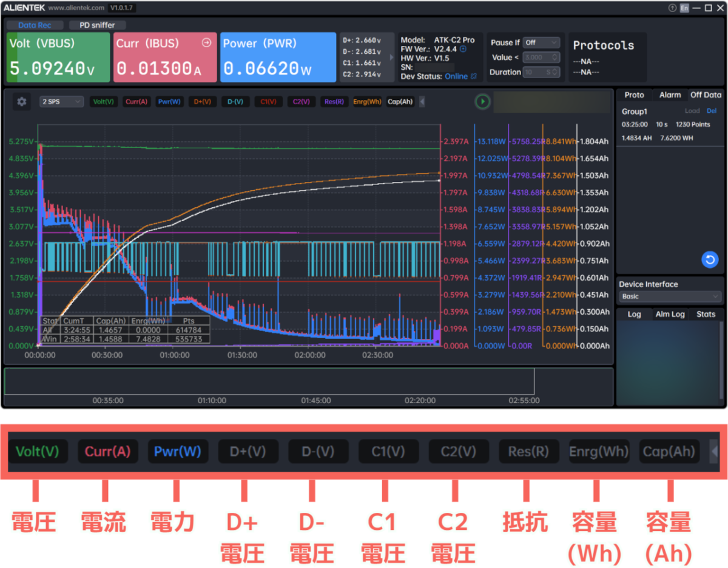Click the blue refresh button in Off Data panel

click(x=710, y=259)
